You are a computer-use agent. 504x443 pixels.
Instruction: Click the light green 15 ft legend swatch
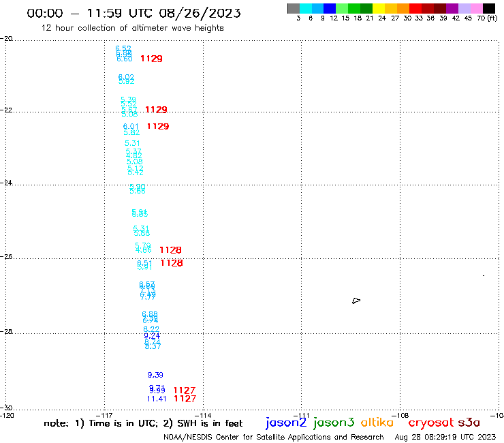[342, 8]
